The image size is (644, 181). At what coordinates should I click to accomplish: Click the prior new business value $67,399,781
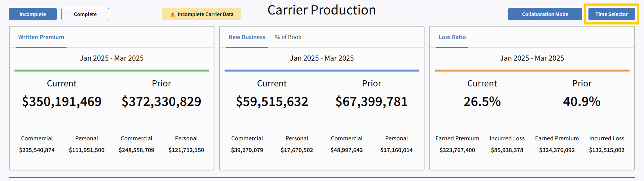pyautogui.click(x=372, y=102)
